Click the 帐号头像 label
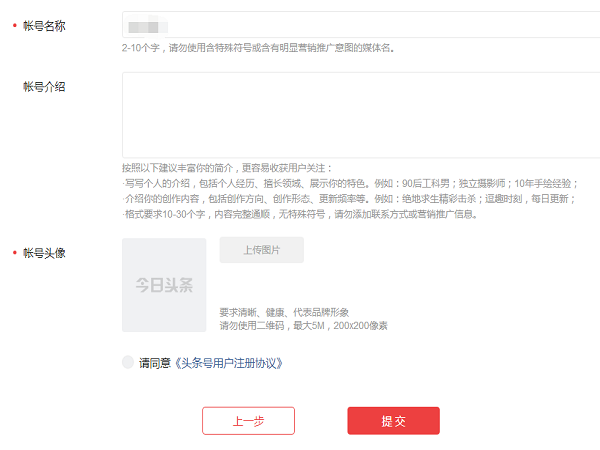This screenshot has width=600, height=450. tap(44, 253)
